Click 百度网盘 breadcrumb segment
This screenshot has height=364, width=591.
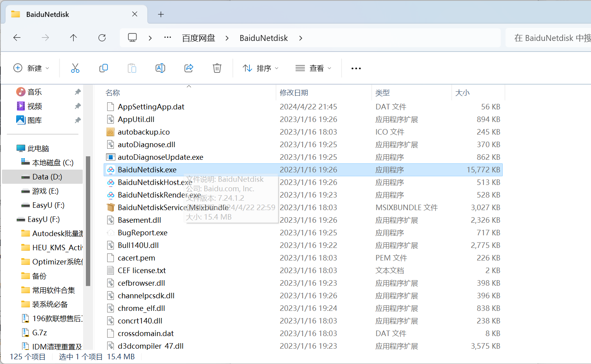point(199,38)
